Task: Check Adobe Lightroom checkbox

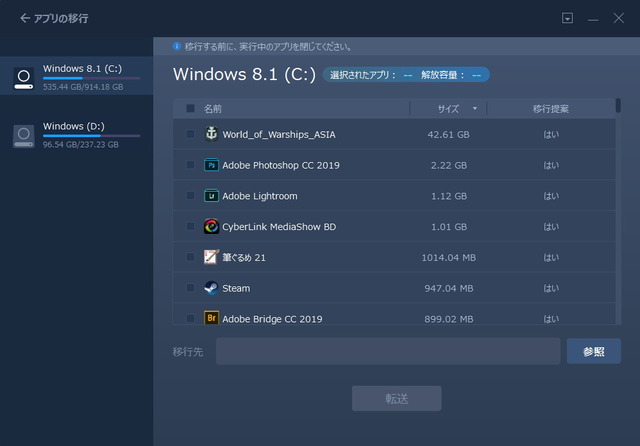Action: (x=190, y=195)
